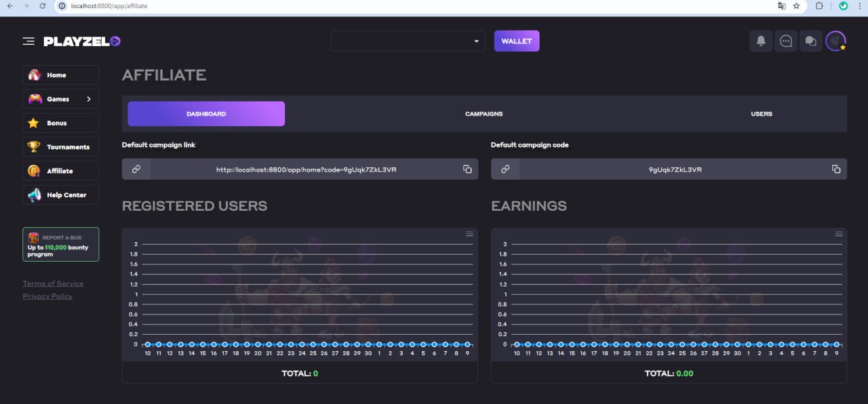Click the Report a Bug bounty banner
Viewport: 868px width, 404px height.
coord(60,245)
